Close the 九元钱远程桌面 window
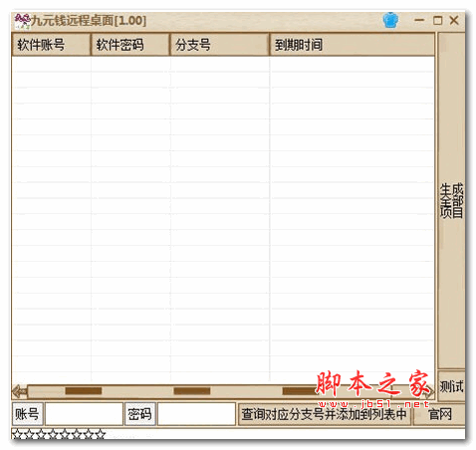This screenshot has width=476, height=450. click(454, 20)
